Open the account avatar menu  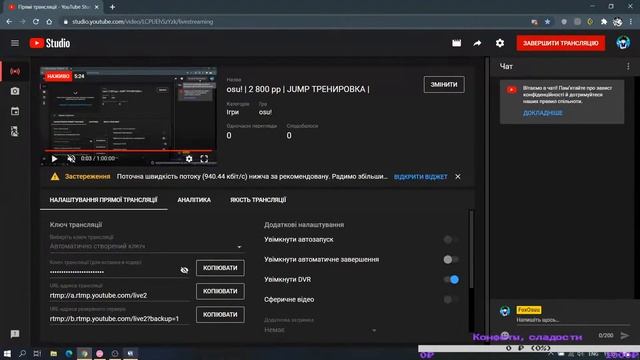pos(623,43)
